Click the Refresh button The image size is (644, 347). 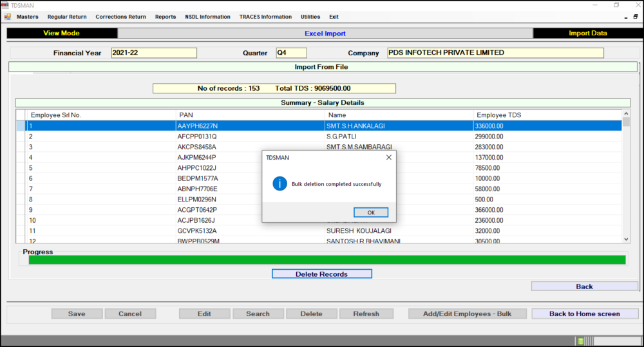pos(366,314)
